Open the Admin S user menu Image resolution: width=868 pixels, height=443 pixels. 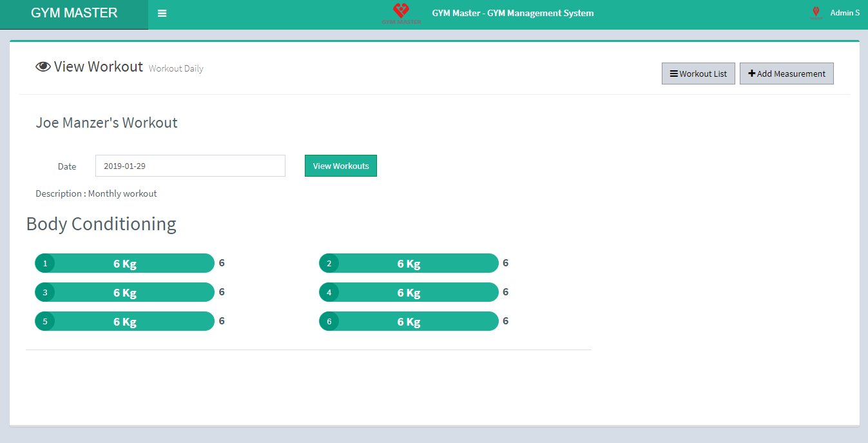tap(844, 13)
